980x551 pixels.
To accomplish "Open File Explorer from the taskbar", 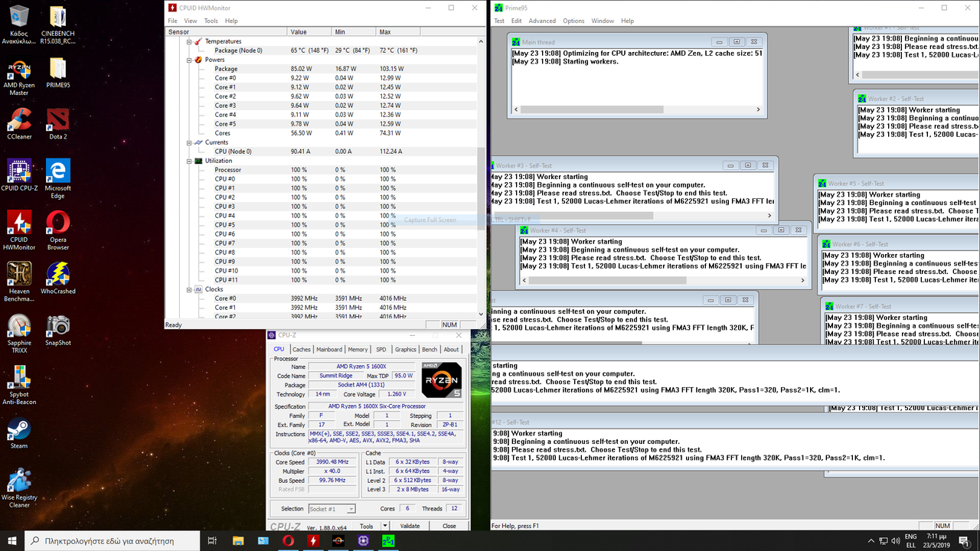I will click(x=237, y=540).
